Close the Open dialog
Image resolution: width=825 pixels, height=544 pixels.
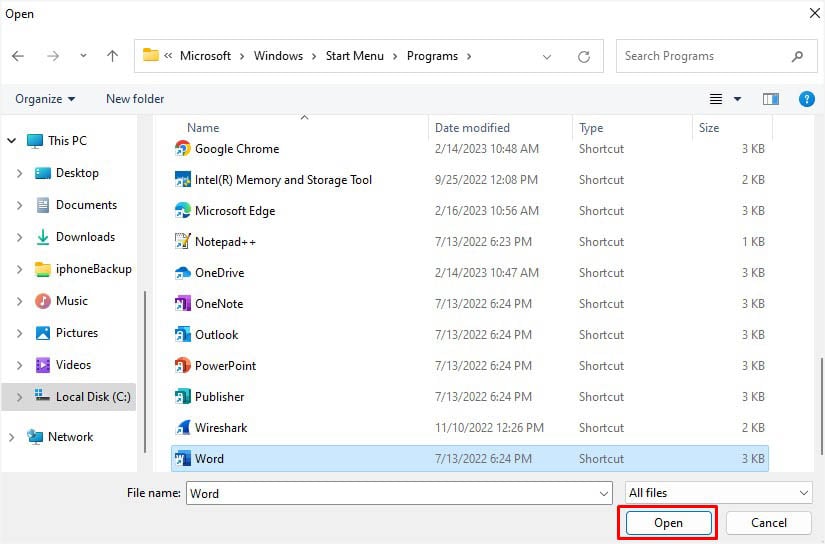(x=814, y=13)
